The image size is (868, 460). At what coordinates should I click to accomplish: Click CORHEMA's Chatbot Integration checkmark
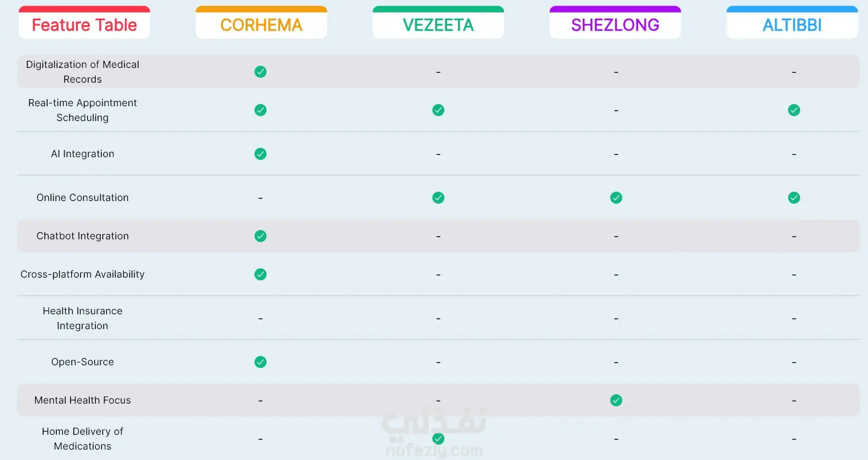pos(261,236)
